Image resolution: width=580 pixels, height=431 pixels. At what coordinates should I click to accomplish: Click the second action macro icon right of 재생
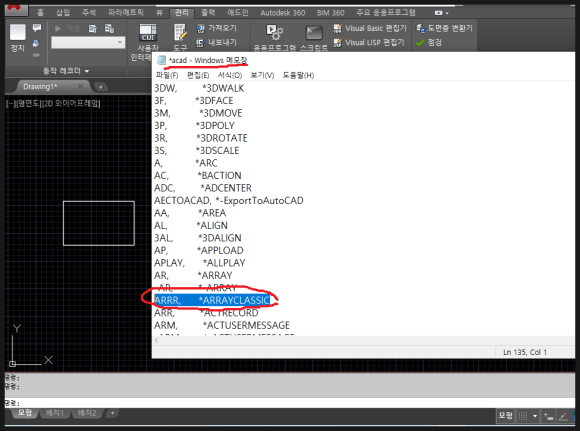109,28
